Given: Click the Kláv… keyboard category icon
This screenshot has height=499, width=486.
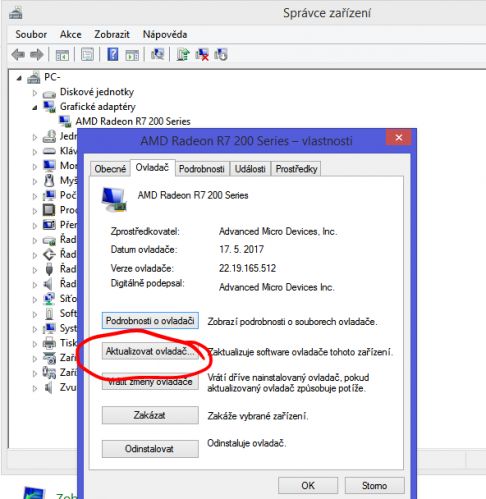Looking at the screenshot, I should (49, 151).
